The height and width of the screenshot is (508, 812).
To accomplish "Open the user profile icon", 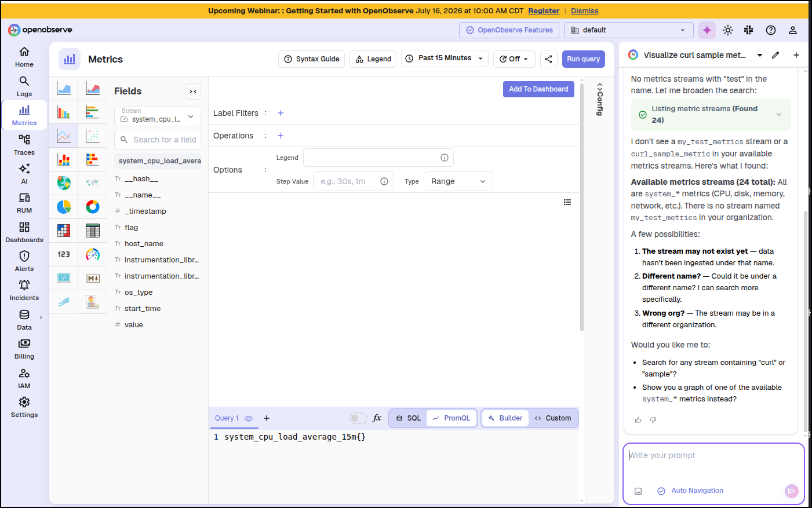I will coord(793,30).
